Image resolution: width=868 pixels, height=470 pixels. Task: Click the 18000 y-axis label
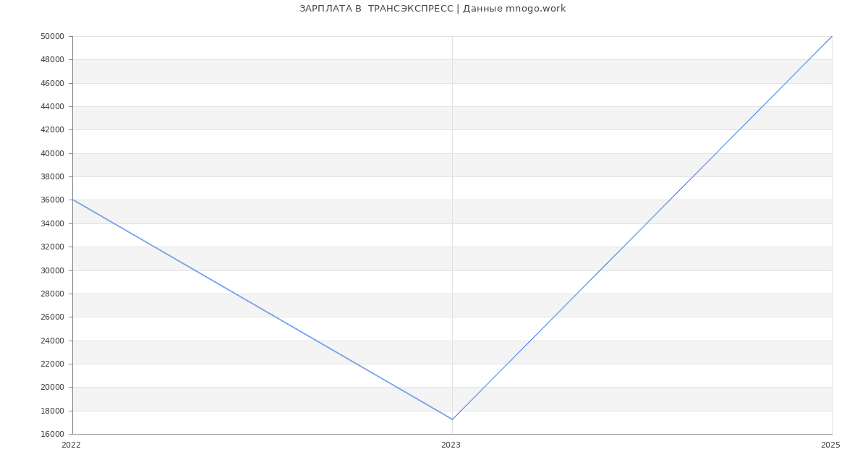53,411
